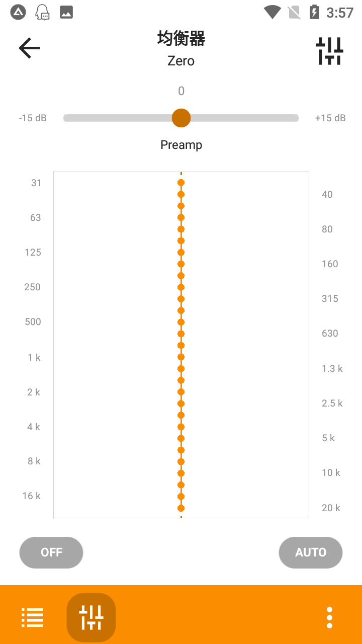
Task: Tap the Wi-Fi status icon
Action: [272, 12]
